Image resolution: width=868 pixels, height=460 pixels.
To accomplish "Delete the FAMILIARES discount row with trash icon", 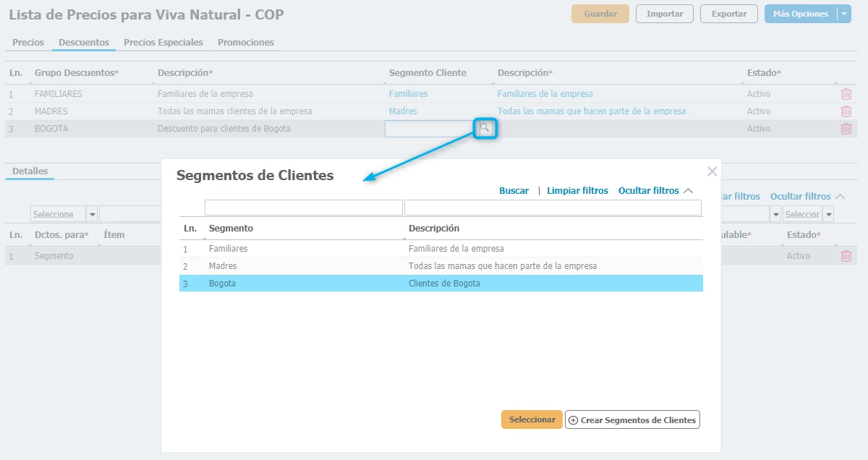I will pos(846,94).
